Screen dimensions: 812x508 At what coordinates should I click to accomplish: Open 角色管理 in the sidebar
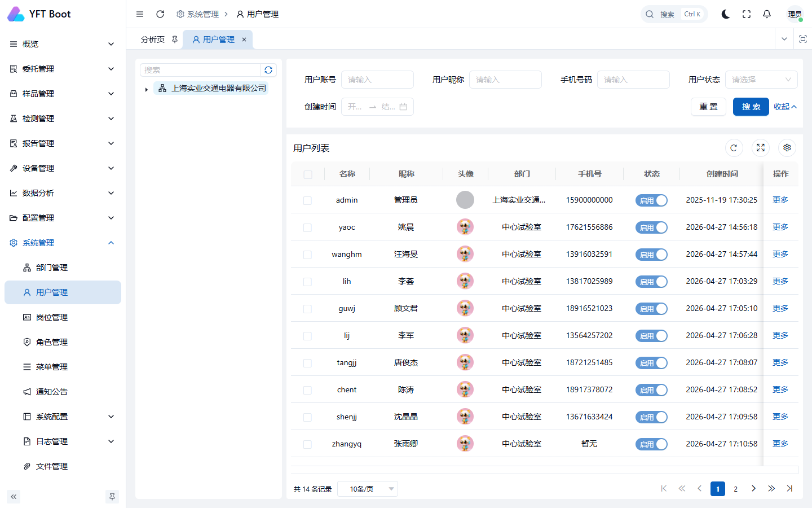pyautogui.click(x=63, y=342)
